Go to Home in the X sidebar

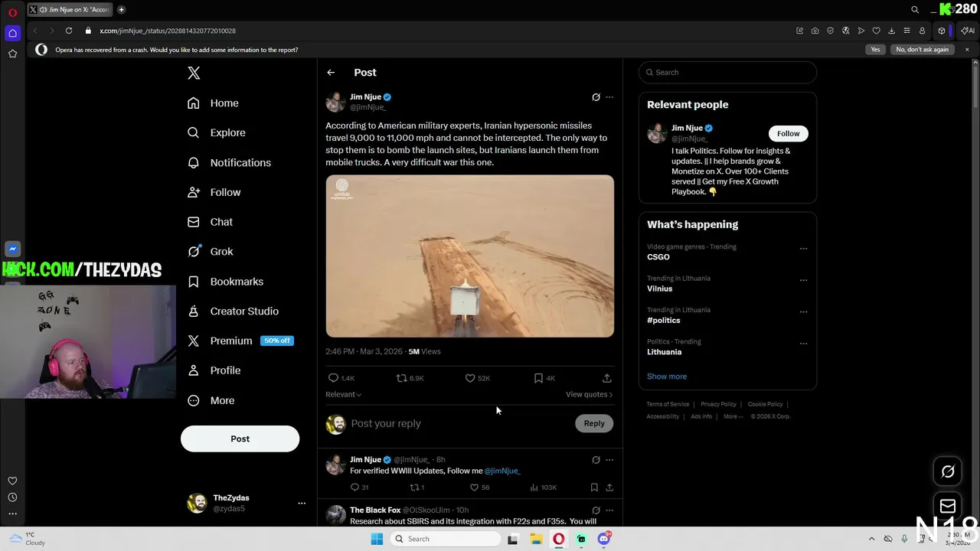[214, 103]
